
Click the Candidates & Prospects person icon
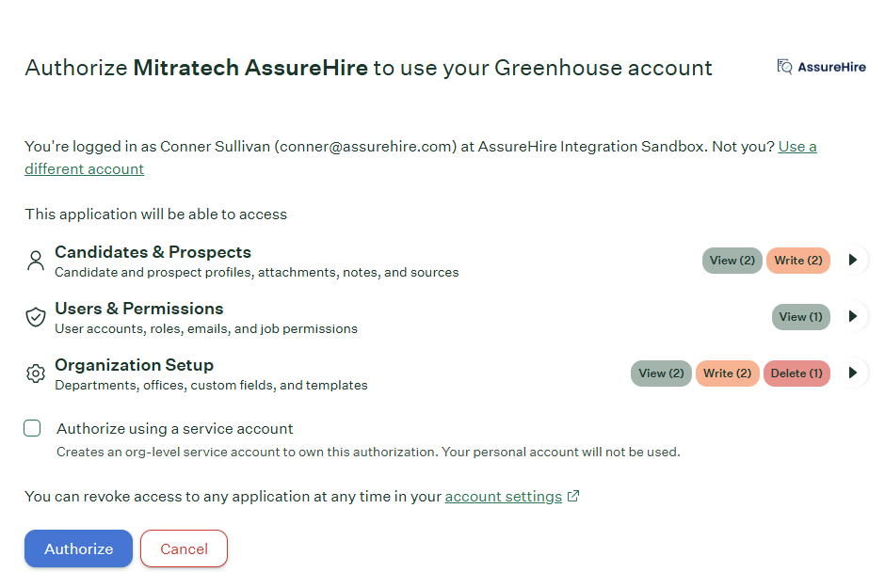[36, 261]
